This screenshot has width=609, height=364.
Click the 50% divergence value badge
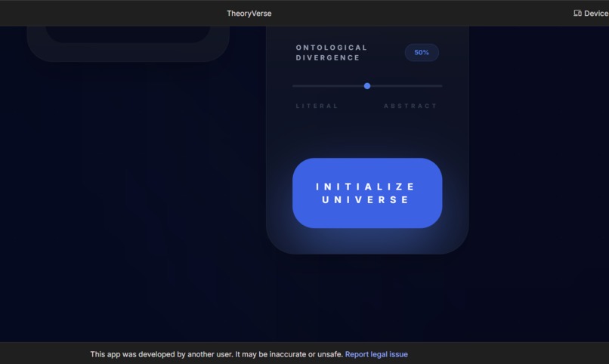coord(422,52)
